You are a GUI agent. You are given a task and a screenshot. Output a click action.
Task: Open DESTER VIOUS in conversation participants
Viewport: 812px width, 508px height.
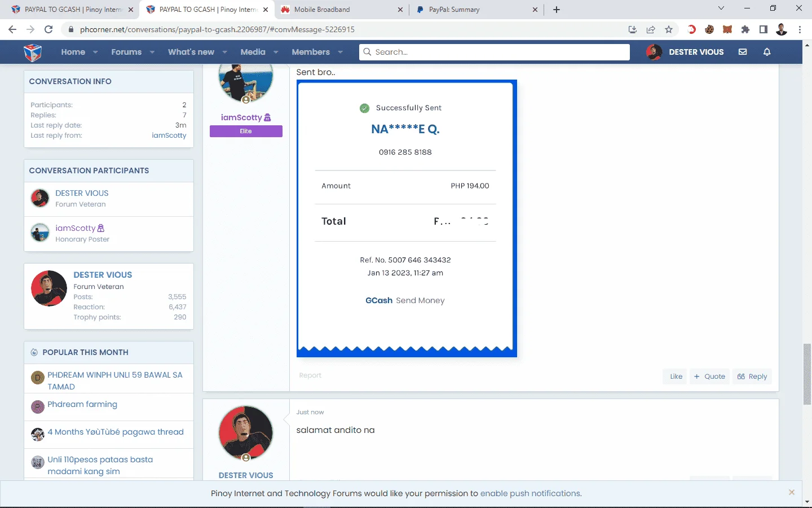tap(82, 193)
